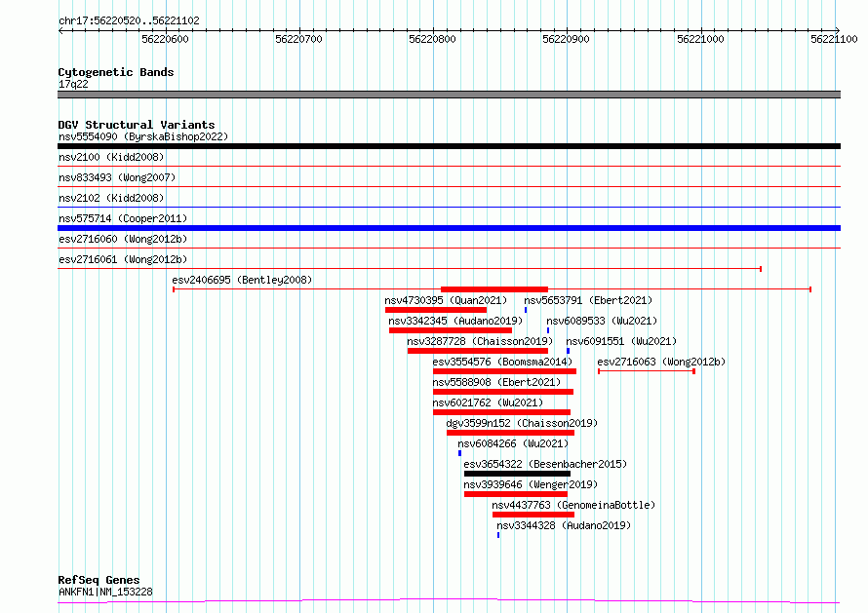Click nsv5588908 (Ebert2021) label
868x613 pixels.
[x=496, y=382]
